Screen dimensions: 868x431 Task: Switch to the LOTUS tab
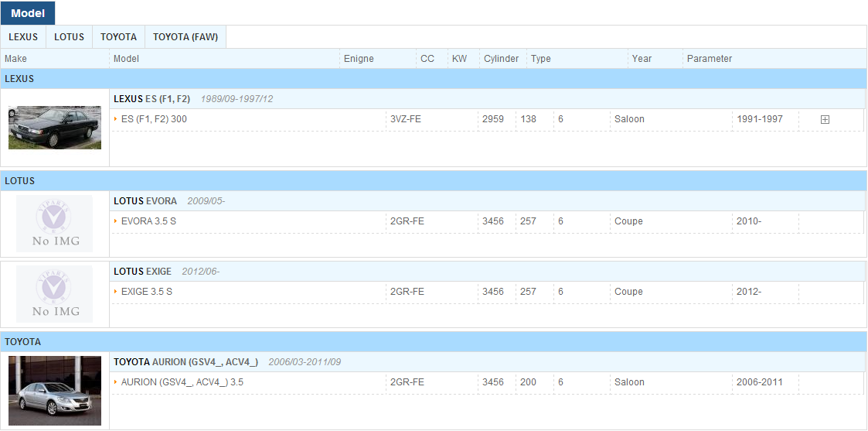pos(70,37)
